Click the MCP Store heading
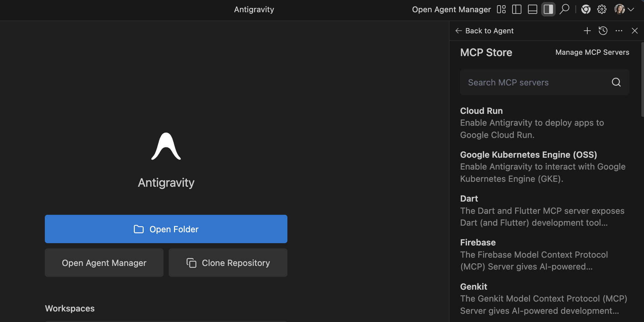The image size is (644, 322). tap(486, 52)
